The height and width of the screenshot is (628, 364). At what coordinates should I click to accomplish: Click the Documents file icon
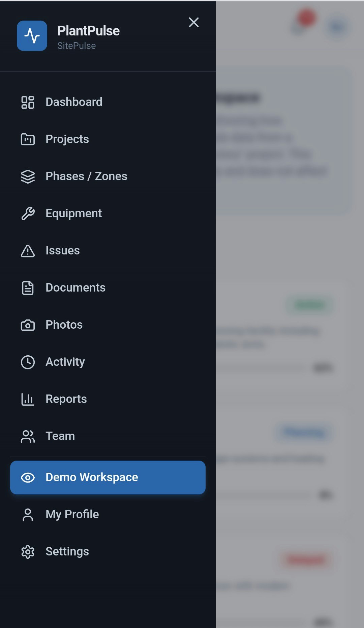tap(28, 288)
